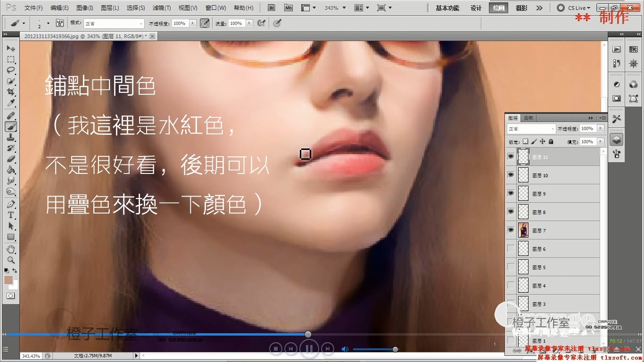
Task: Select the Eyedropper tool
Action: click(11, 103)
